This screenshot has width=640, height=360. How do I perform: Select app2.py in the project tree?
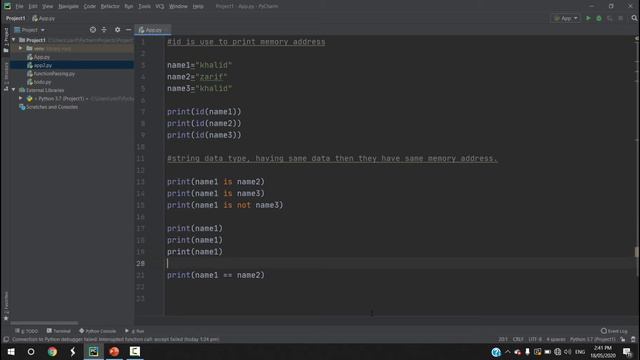tap(43, 65)
